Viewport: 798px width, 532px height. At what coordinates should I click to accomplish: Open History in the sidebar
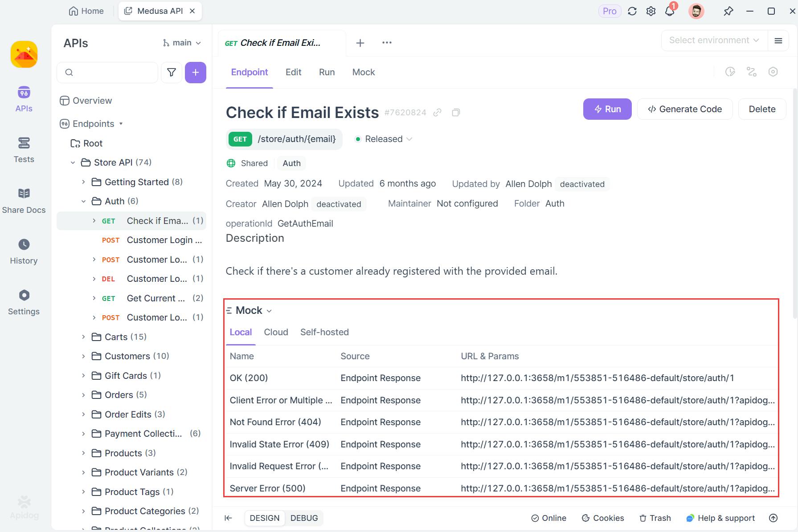pyautogui.click(x=24, y=252)
